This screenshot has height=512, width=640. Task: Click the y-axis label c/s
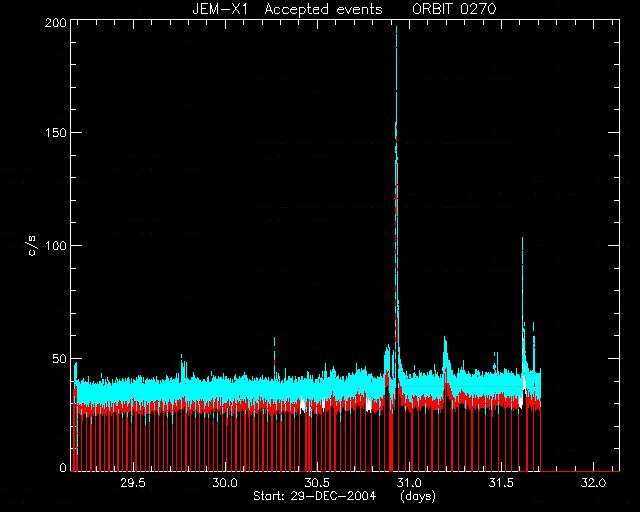point(33,246)
